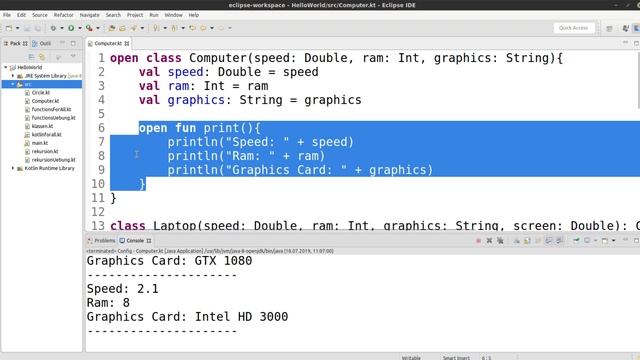Click the Previous Annotation toolbar icon
Viewport: 640px width, 360px height.
[174, 28]
